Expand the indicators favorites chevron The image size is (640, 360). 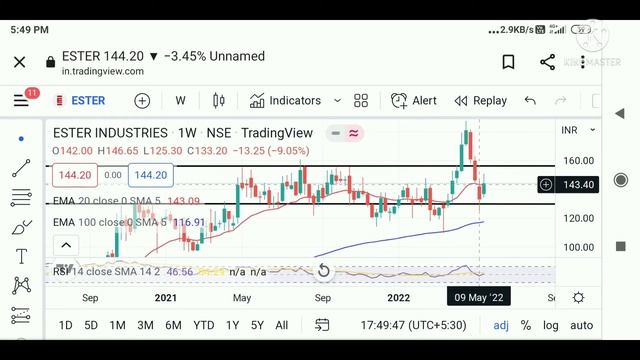coord(338,100)
